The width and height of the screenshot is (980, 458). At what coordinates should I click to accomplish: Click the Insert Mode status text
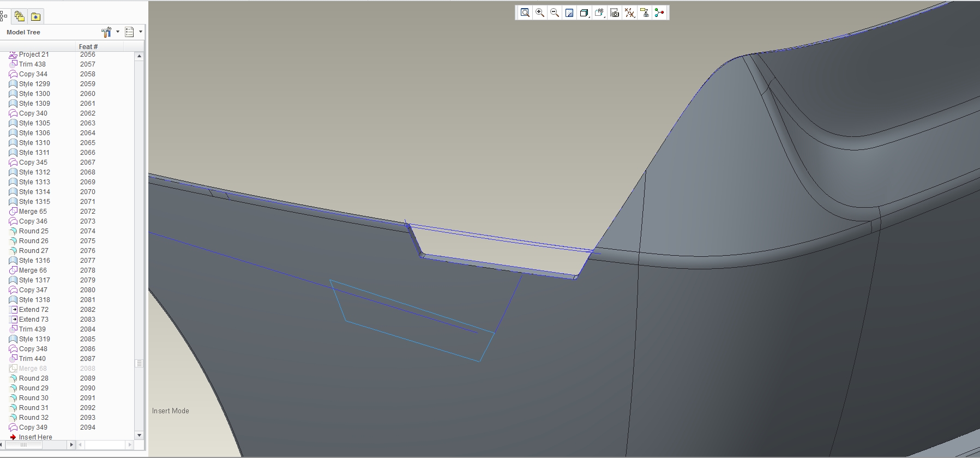click(171, 411)
